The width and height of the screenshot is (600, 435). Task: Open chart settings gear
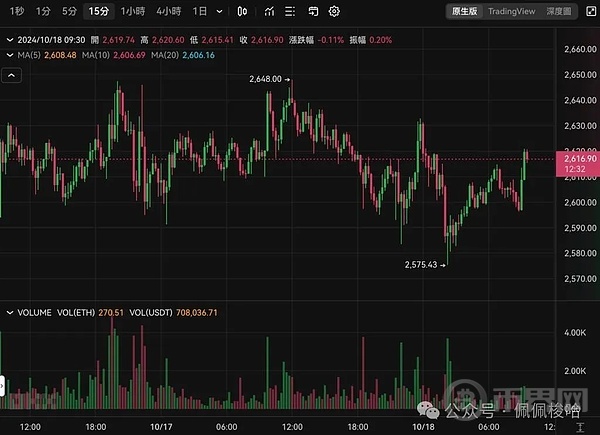tap(334, 11)
